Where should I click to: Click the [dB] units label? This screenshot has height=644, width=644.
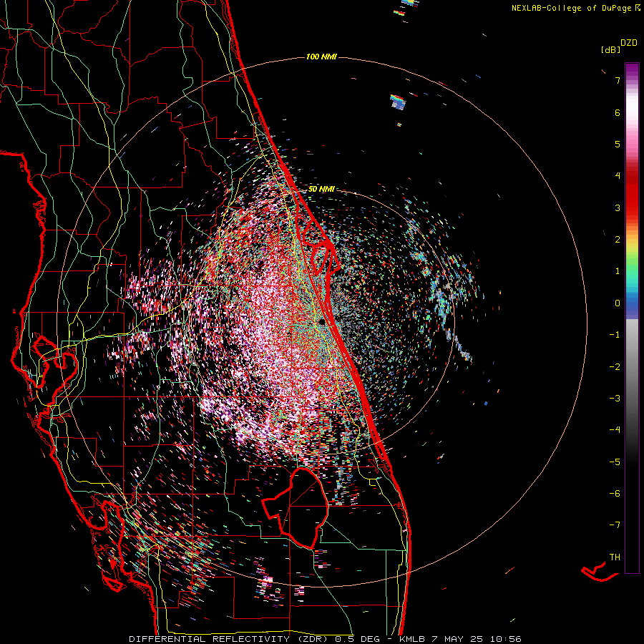[611, 50]
